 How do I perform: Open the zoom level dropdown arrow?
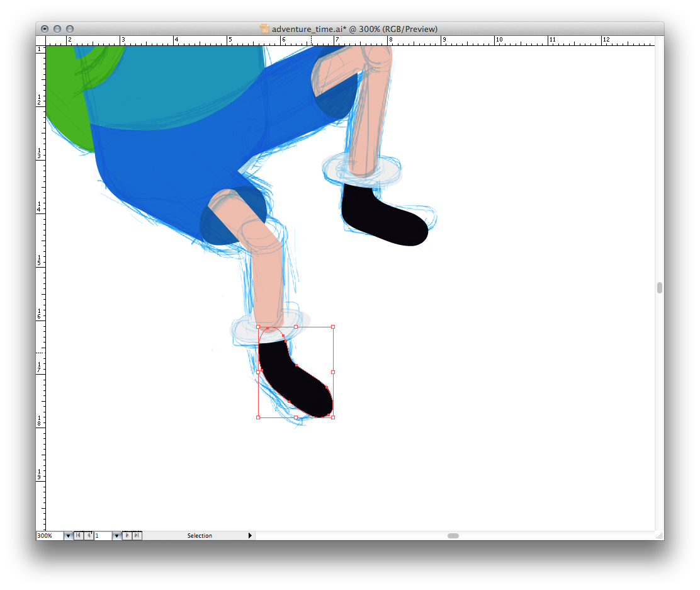click(68, 536)
